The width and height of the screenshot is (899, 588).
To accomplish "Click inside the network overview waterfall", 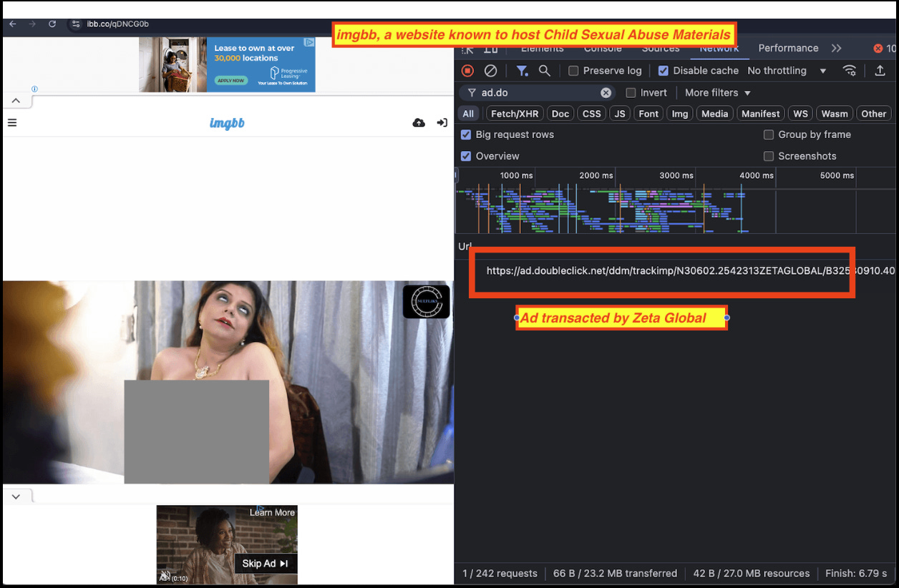I will click(x=676, y=208).
